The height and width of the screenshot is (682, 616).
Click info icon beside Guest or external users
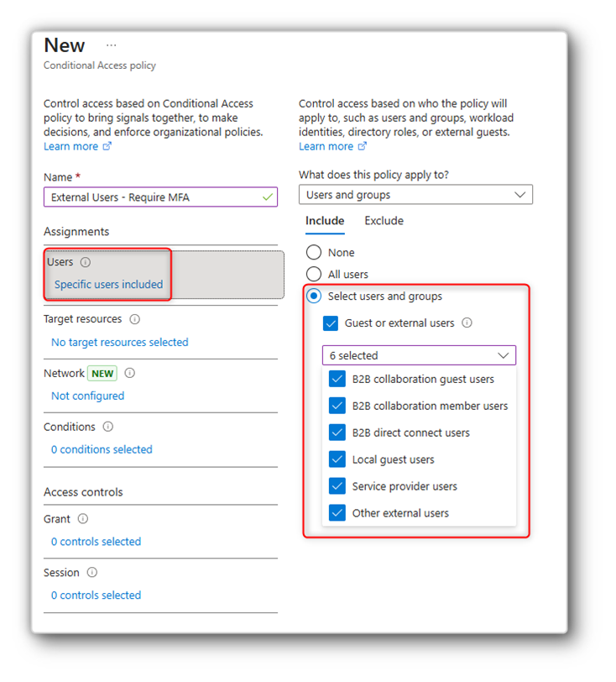pos(467,323)
